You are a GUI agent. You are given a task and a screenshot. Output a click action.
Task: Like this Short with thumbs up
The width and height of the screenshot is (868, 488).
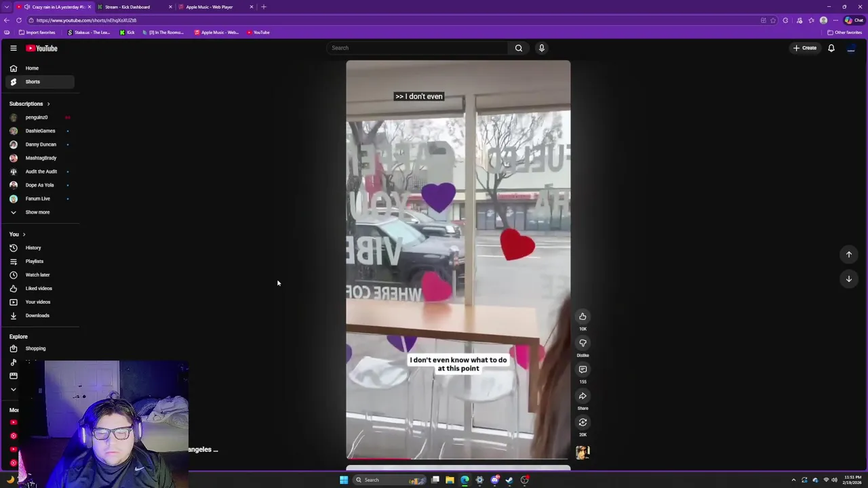(583, 317)
